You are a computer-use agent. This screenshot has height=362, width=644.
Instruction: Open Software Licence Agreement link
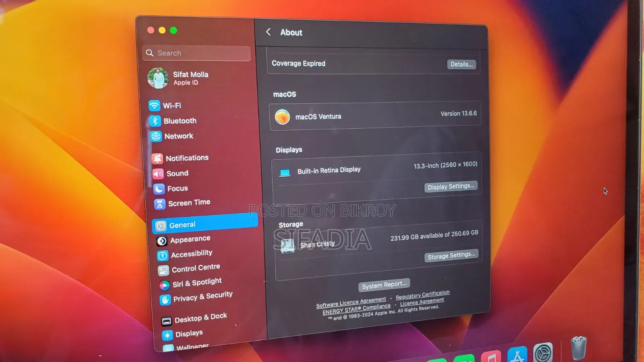[351, 302]
